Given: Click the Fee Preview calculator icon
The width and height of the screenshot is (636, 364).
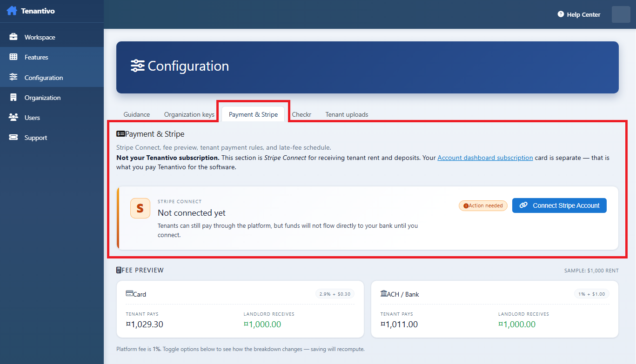Looking at the screenshot, I should point(119,270).
